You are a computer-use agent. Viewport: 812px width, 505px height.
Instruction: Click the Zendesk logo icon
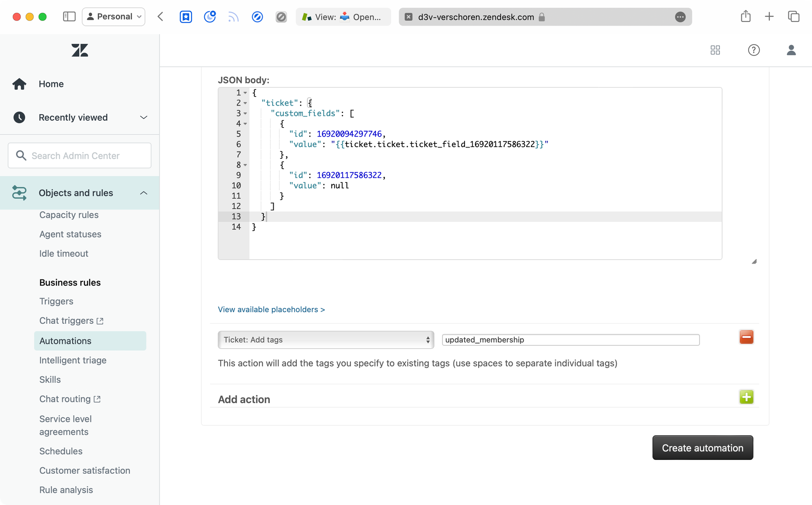coord(80,50)
